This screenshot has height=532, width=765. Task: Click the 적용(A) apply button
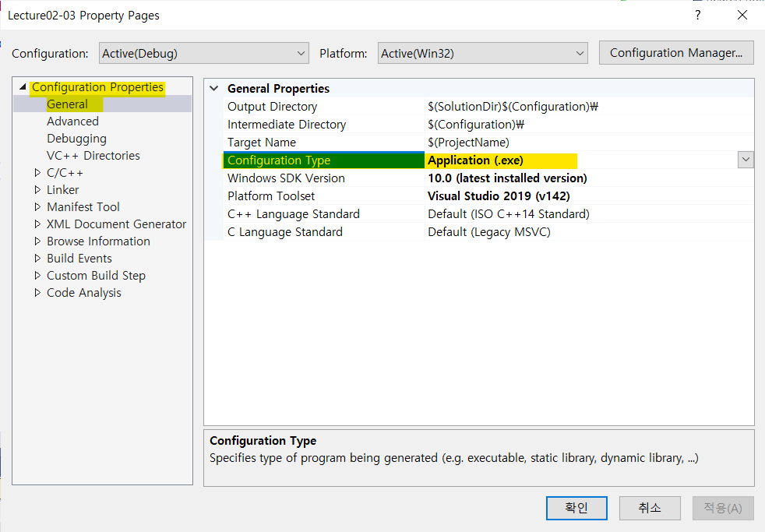click(x=723, y=508)
